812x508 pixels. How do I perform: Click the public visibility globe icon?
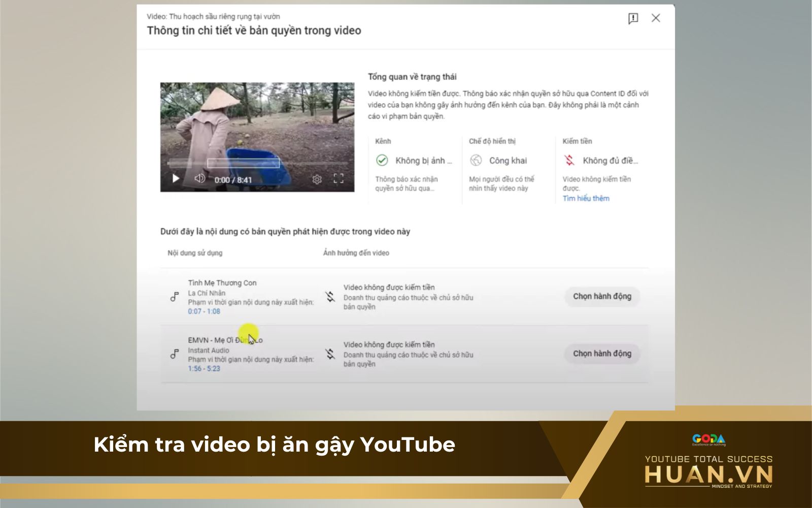[x=476, y=161]
